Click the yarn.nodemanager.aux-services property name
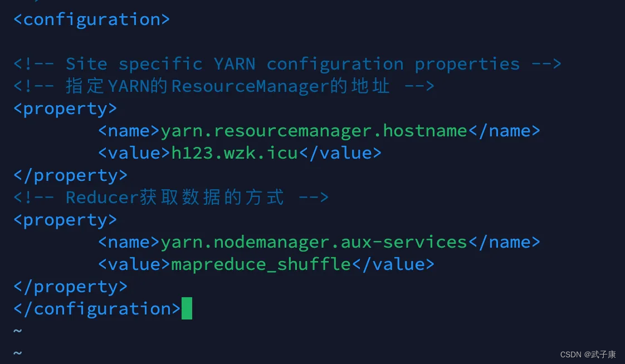The height and width of the screenshot is (364, 625). coord(314,242)
